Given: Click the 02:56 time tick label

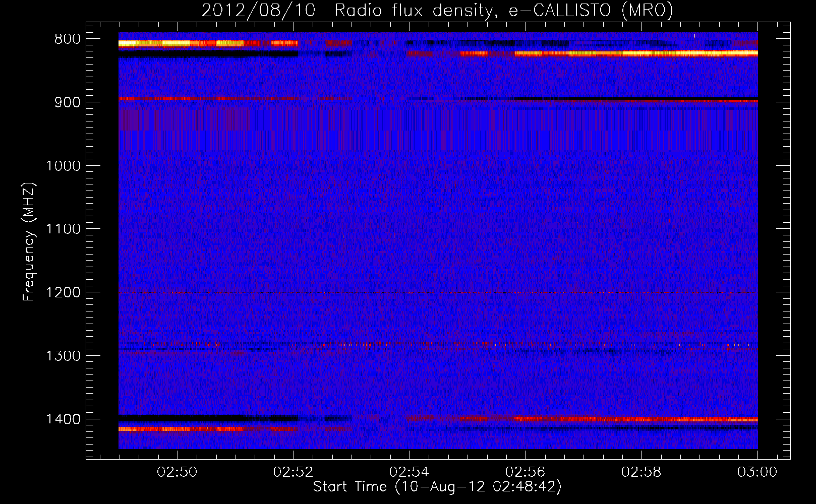Looking at the screenshot, I should (x=525, y=472).
